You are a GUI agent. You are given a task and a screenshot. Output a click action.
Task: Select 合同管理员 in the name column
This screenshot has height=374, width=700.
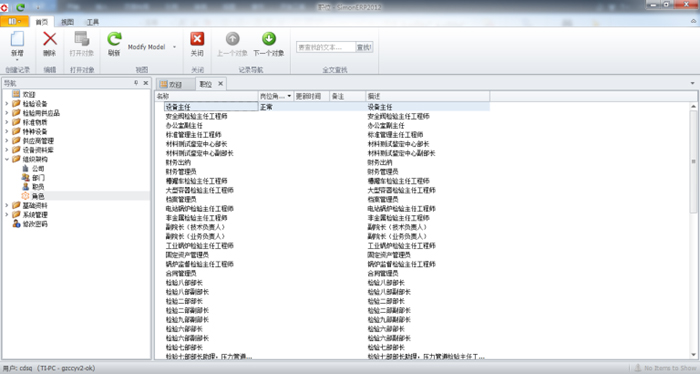pos(181,273)
